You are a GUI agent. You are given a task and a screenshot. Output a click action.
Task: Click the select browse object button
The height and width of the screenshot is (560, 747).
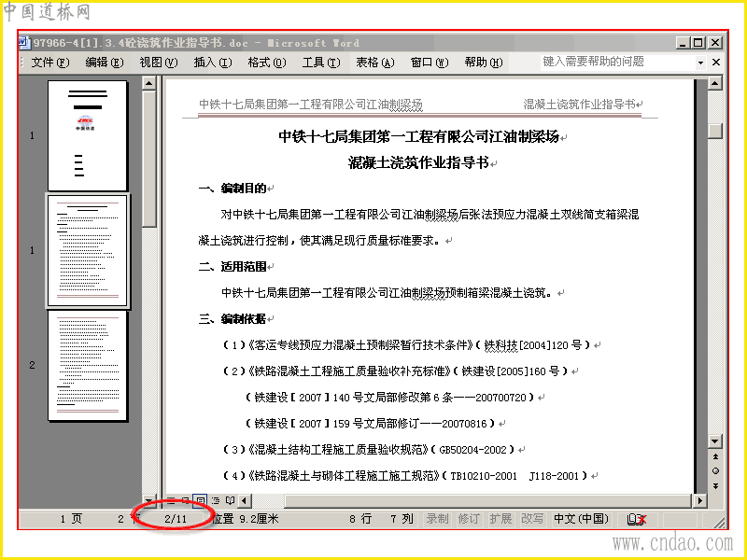pyautogui.click(x=715, y=471)
